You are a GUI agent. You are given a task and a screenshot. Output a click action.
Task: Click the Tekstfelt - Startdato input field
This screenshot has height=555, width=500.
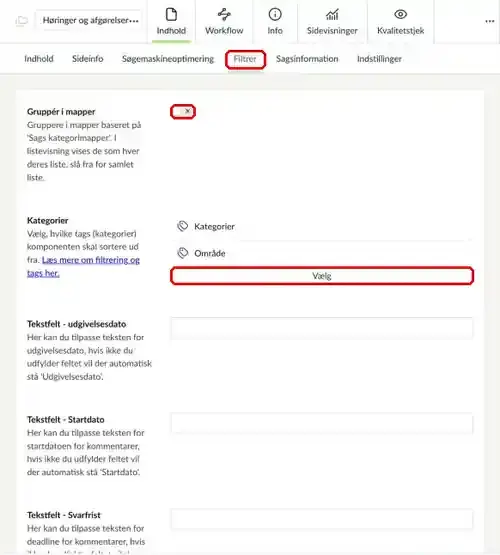click(x=322, y=424)
